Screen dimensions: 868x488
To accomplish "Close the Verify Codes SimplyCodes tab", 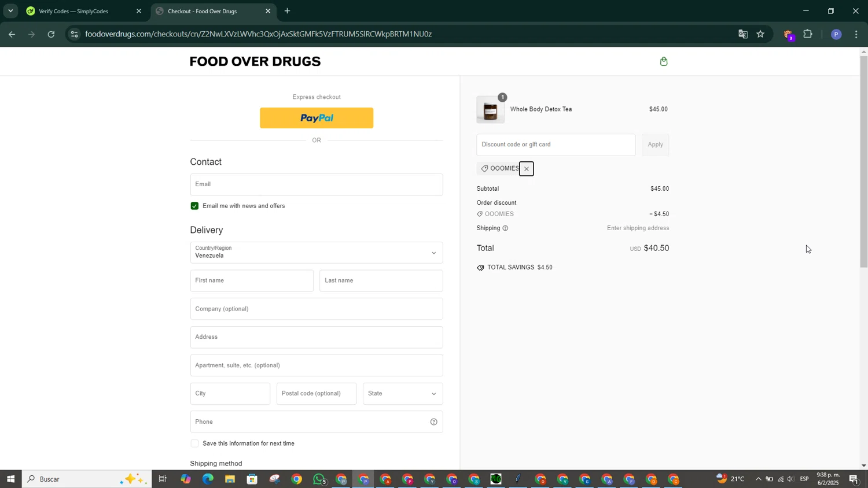I will click(x=139, y=11).
